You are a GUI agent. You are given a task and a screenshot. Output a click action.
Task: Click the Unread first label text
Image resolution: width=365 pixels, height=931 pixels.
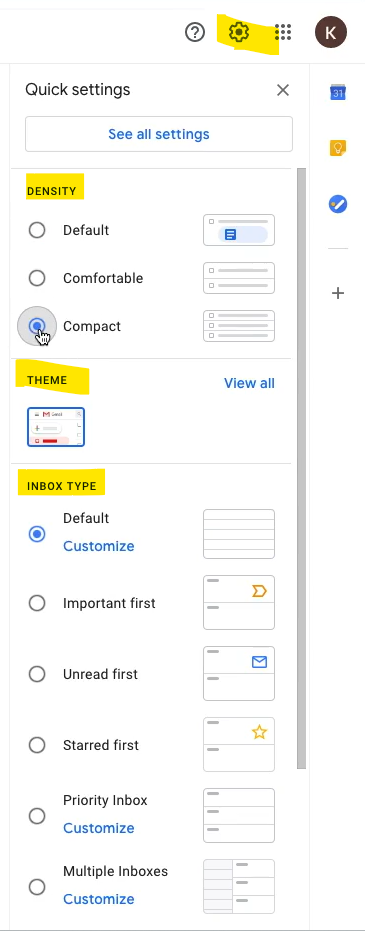(100, 674)
